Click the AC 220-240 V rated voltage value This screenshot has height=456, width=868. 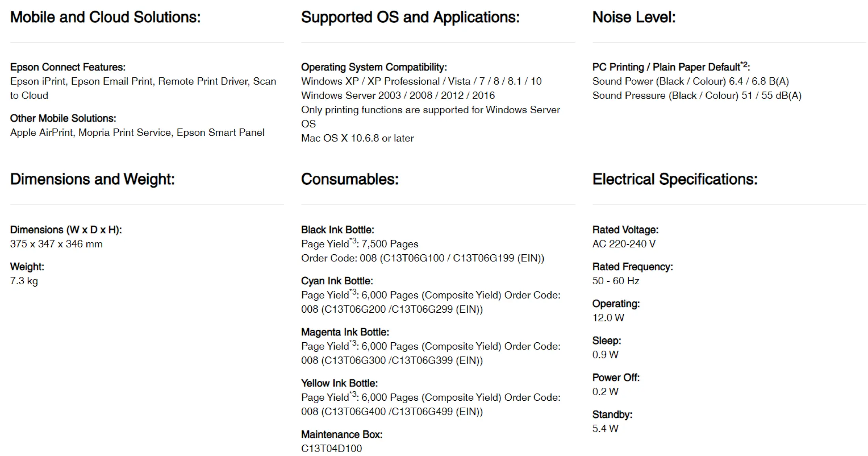624,244
